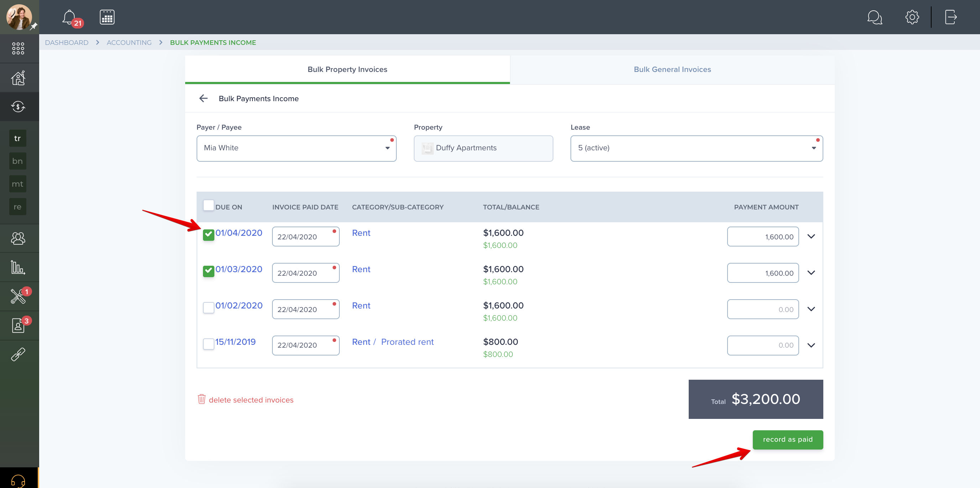Screen dimensions: 980x488
Task: Go to ACCOUNTING breadcrumb
Action: coord(129,43)
